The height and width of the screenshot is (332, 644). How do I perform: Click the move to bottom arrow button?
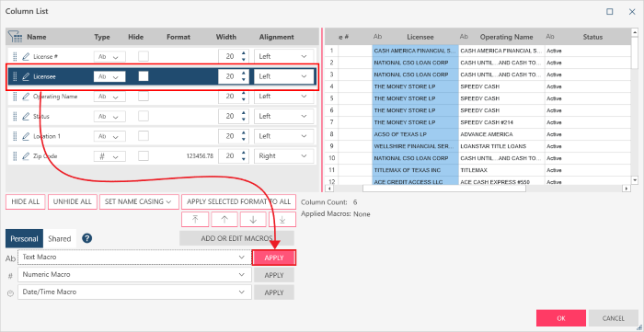click(282, 219)
